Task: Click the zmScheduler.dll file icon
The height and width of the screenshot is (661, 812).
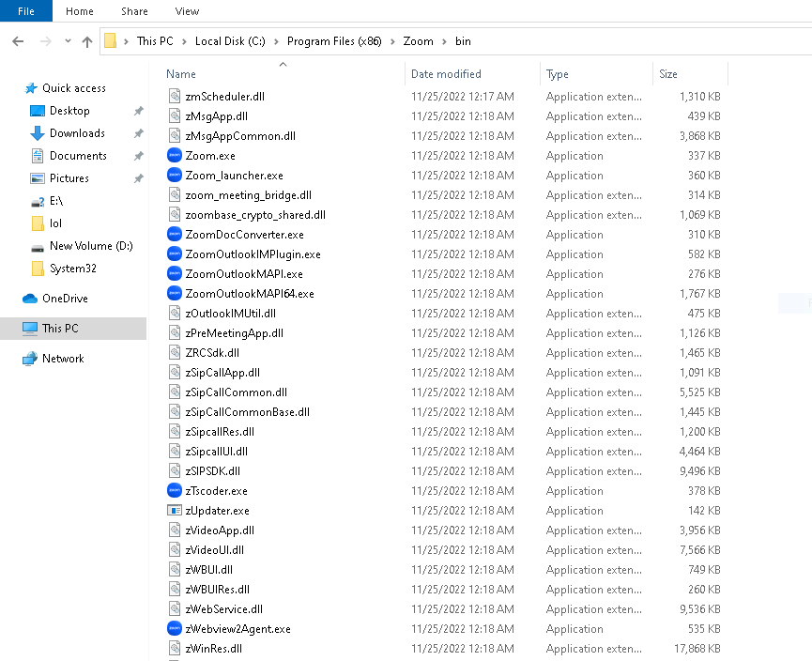Action: point(175,96)
